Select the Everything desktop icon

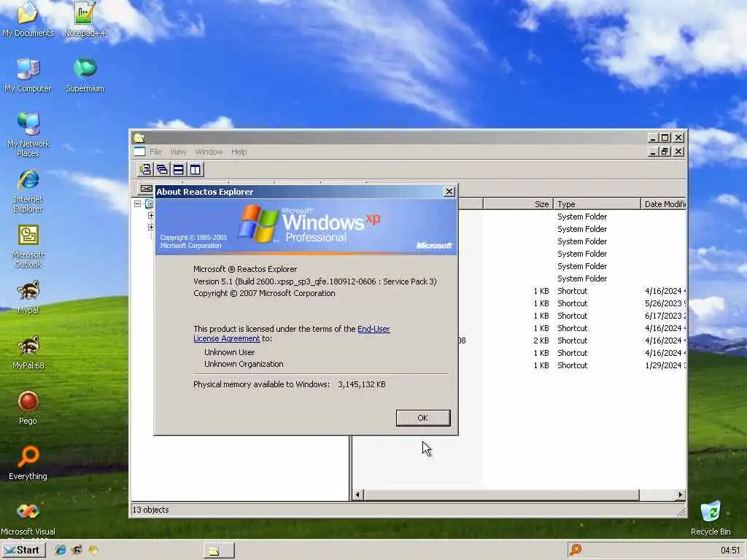click(x=28, y=463)
